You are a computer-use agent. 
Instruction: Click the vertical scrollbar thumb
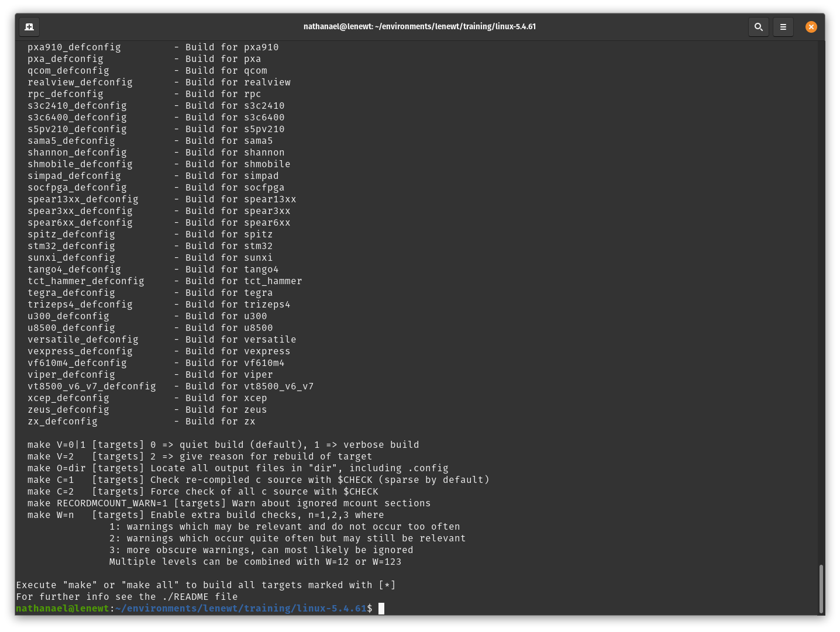click(x=821, y=588)
